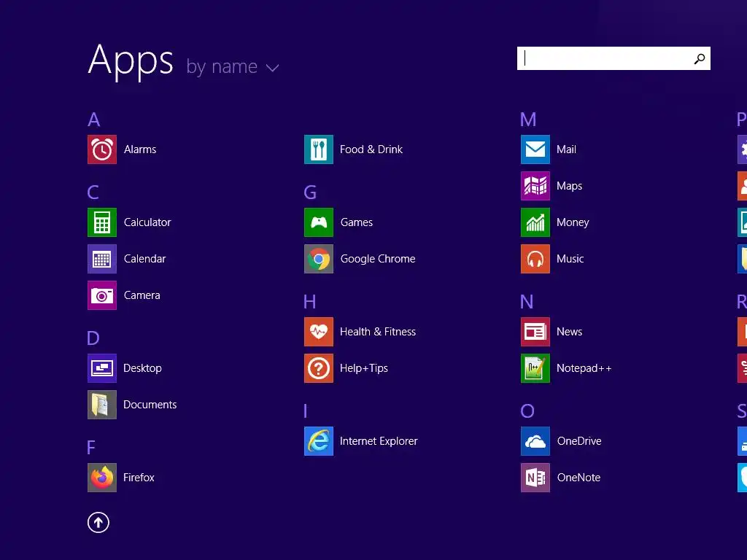The image size is (747, 560).
Task: Open the Music headphones icon
Action: pyautogui.click(x=535, y=259)
